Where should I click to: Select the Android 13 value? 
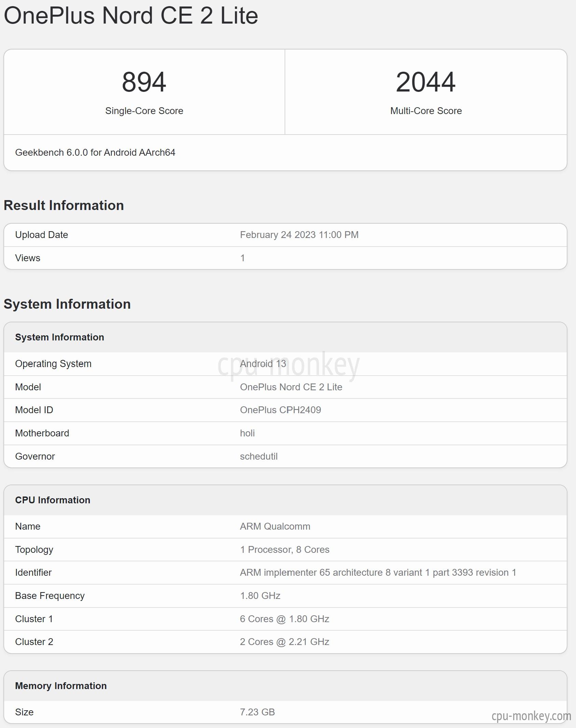(263, 364)
